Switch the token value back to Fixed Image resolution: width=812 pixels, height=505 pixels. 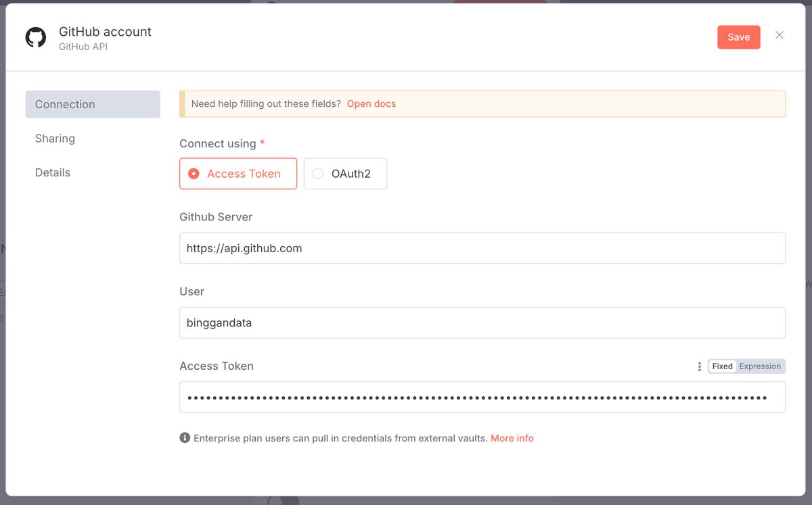coord(721,366)
